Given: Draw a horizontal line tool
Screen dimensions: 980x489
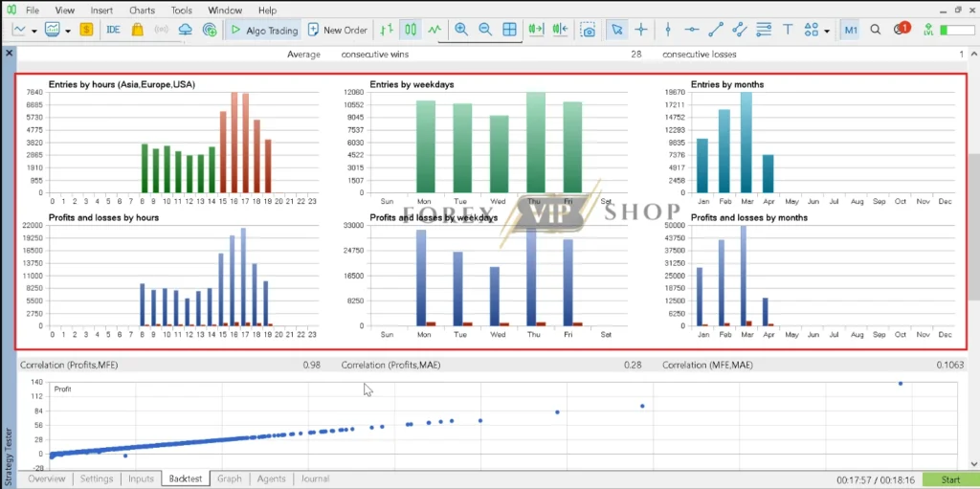Looking at the screenshot, I should [692, 30].
